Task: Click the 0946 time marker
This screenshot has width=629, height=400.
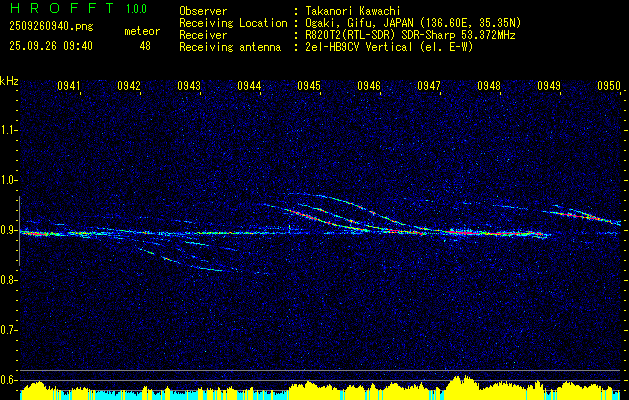Action: (369, 86)
